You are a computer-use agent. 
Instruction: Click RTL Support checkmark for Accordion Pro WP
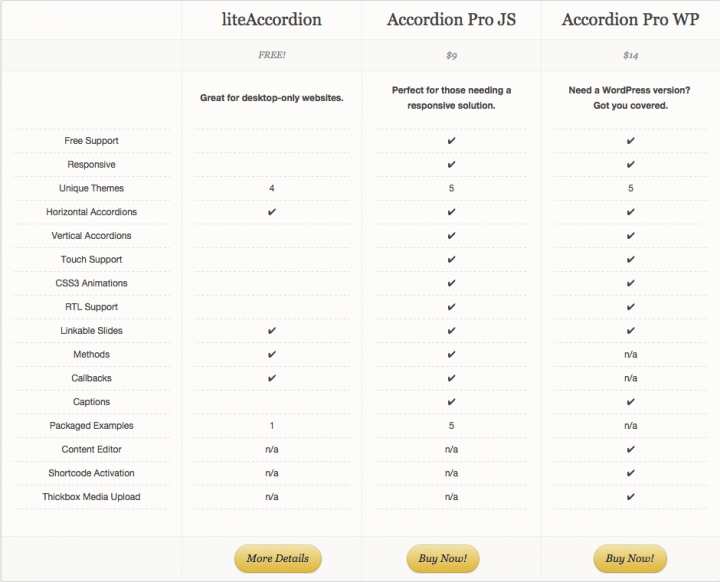pyautogui.click(x=630, y=307)
